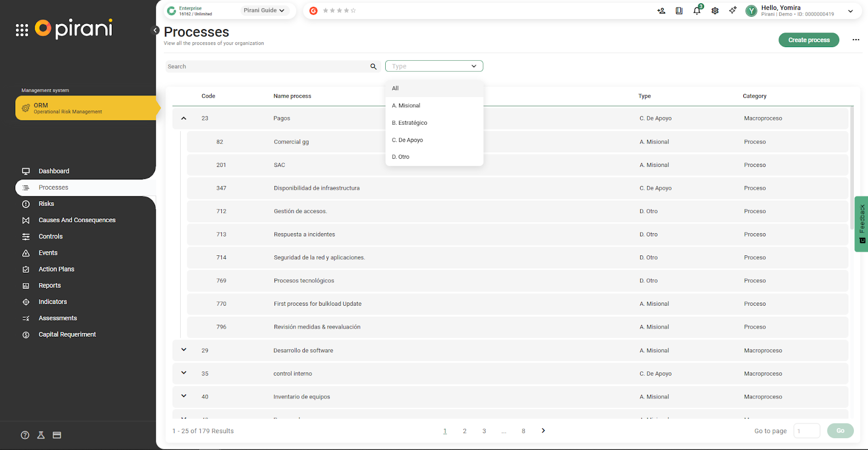Rate using the fifth star

[354, 11]
